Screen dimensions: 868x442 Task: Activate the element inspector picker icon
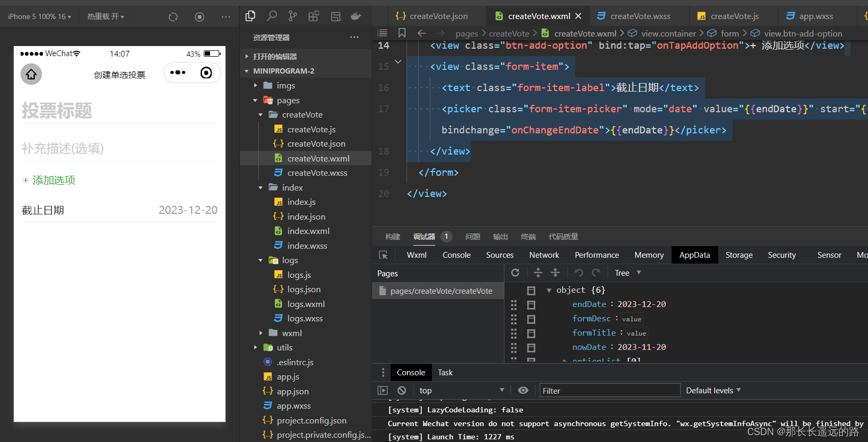coord(383,255)
